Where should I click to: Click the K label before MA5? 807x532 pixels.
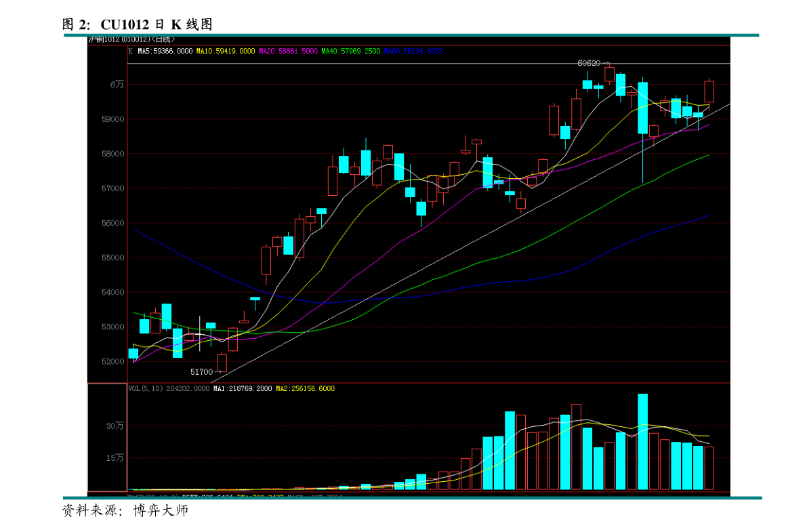(x=131, y=51)
